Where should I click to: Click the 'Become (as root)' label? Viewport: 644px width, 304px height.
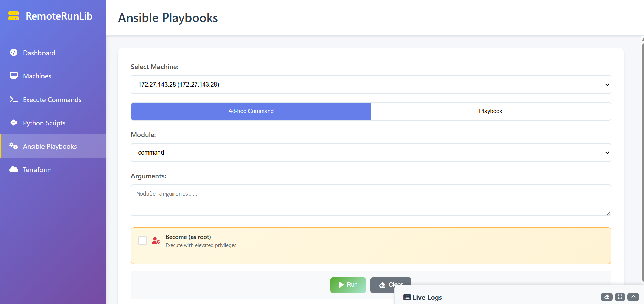(x=188, y=237)
